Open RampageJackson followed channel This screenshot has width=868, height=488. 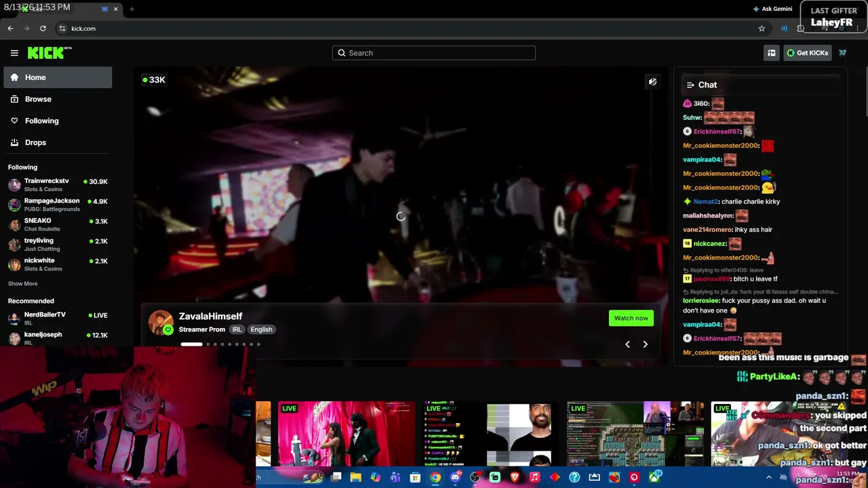tap(58, 205)
